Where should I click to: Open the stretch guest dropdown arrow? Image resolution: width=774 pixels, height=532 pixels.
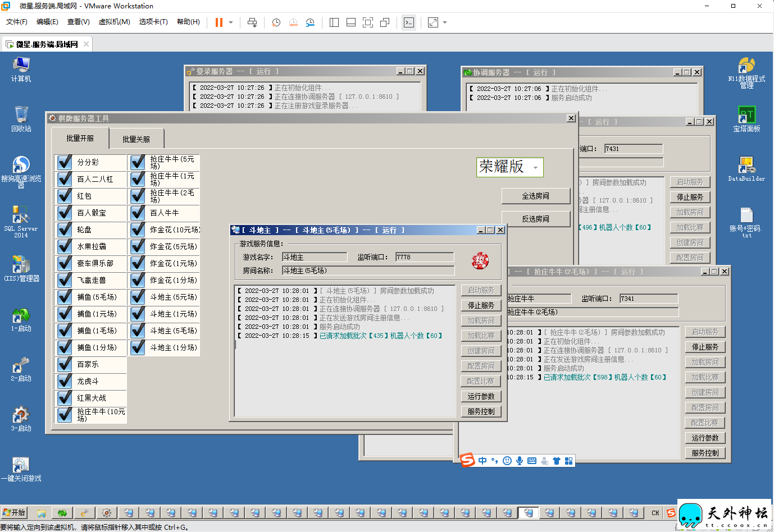pyautogui.click(x=445, y=22)
